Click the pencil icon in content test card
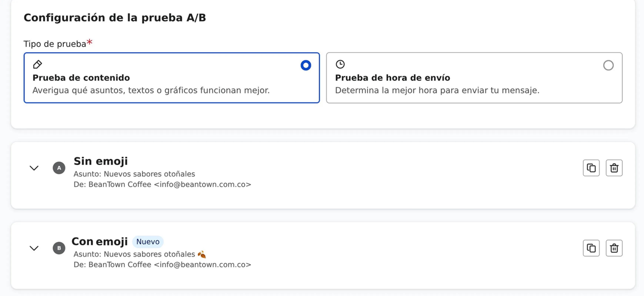Image resolution: width=644 pixels, height=296 pixels. 38,64
